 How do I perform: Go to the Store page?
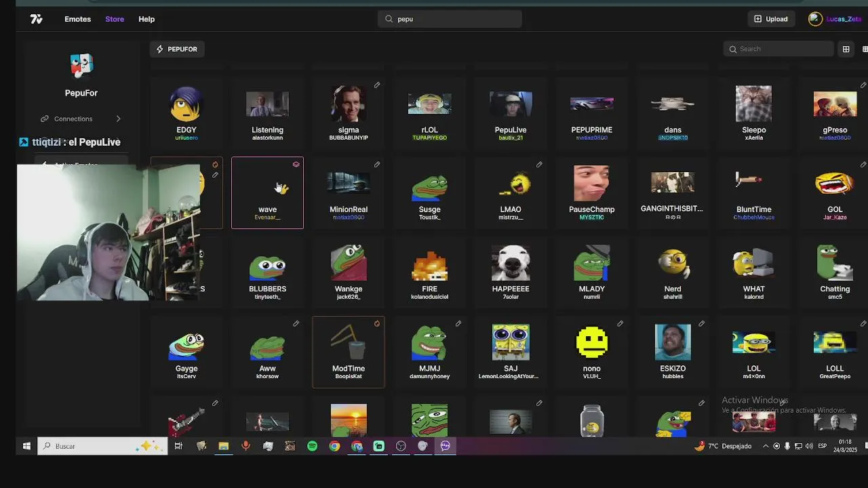[x=115, y=19]
